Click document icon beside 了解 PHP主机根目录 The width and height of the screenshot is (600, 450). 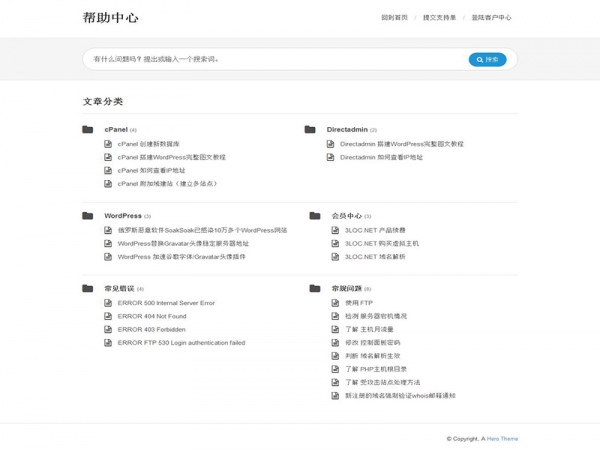[335, 369]
